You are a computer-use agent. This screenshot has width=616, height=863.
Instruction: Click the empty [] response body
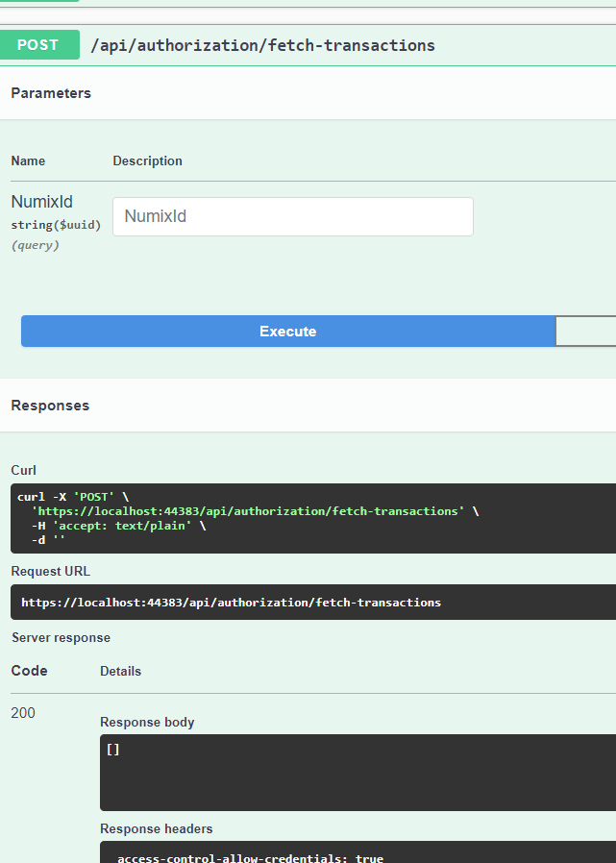112,750
